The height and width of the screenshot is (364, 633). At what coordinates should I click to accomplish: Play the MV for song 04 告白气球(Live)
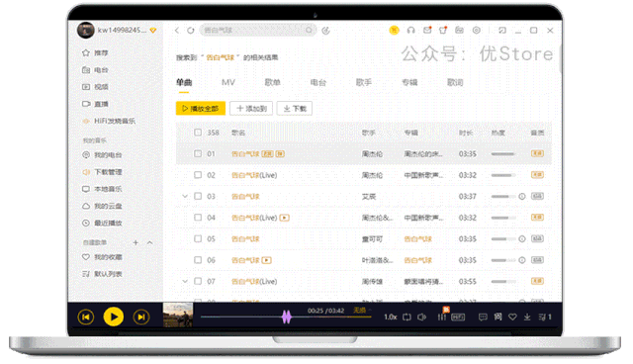coord(285,218)
